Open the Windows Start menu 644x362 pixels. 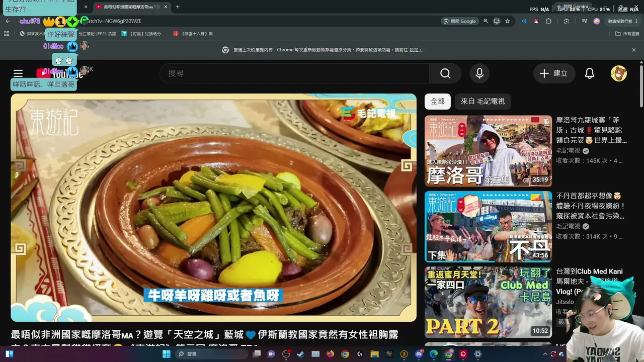(x=167, y=354)
